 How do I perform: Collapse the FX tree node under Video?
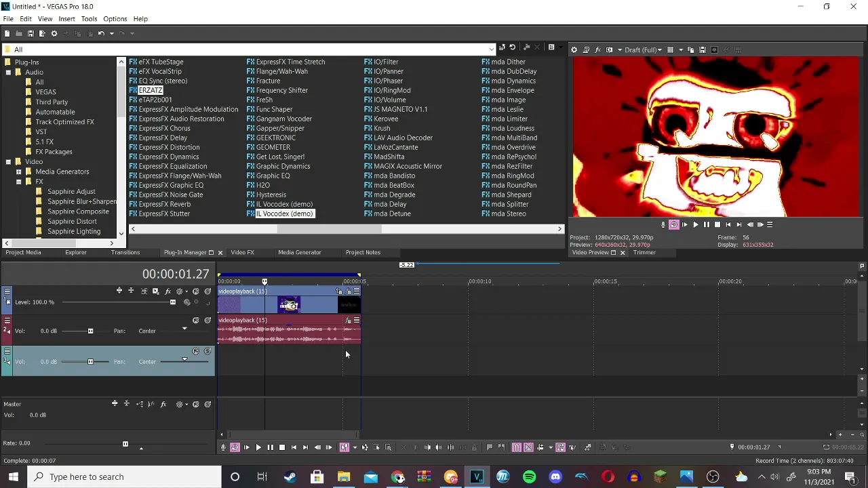(x=18, y=182)
